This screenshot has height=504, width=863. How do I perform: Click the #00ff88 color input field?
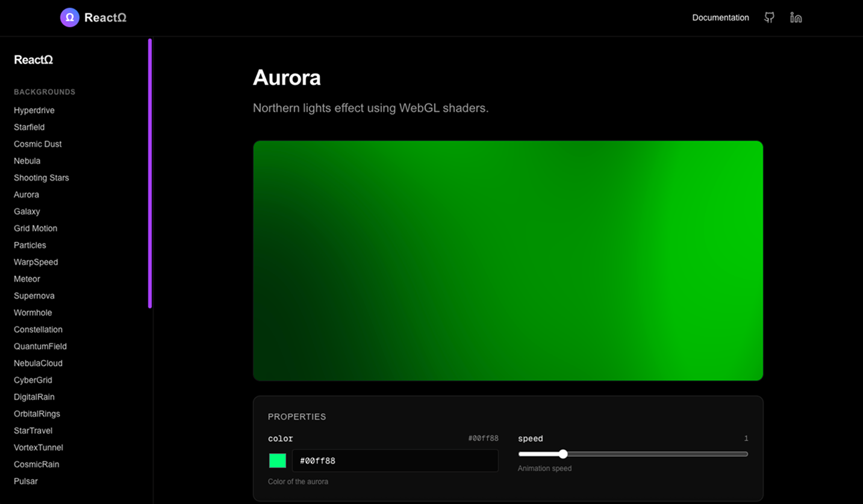[x=395, y=460]
